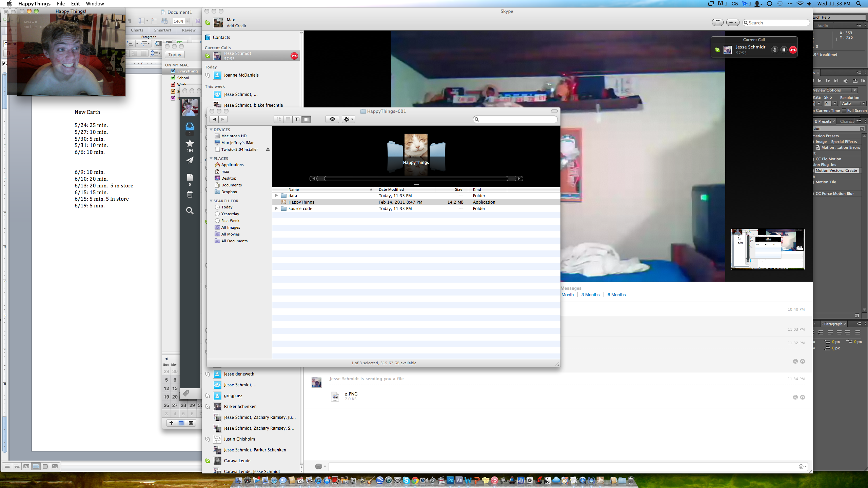
Task: Open Sparrow inbox icon in dark sidebar
Action: (x=190, y=126)
